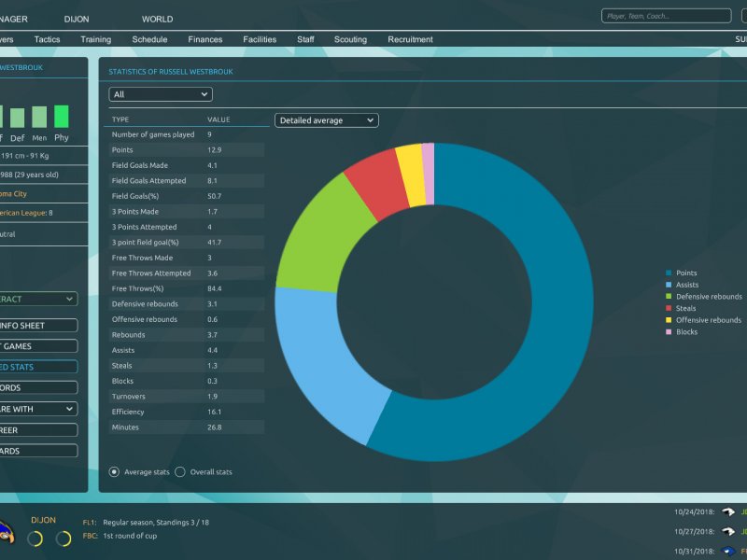Click the Number of games played row

187,134
